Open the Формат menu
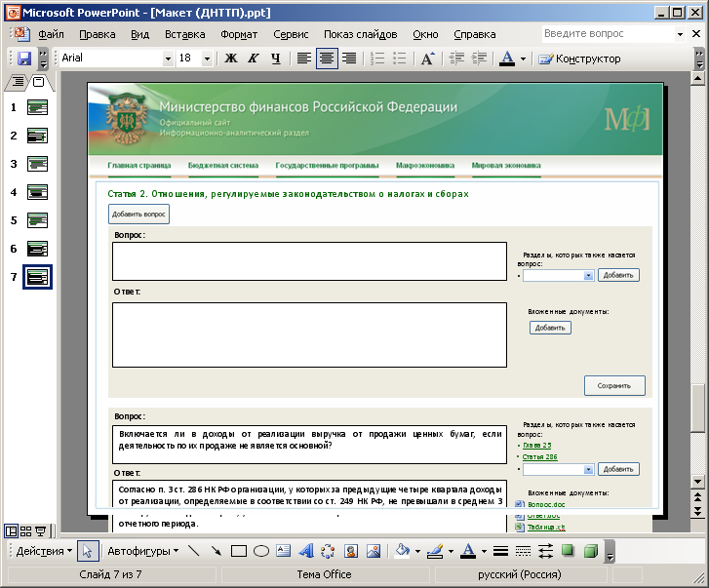This screenshot has height=588, width=709. click(x=239, y=34)
